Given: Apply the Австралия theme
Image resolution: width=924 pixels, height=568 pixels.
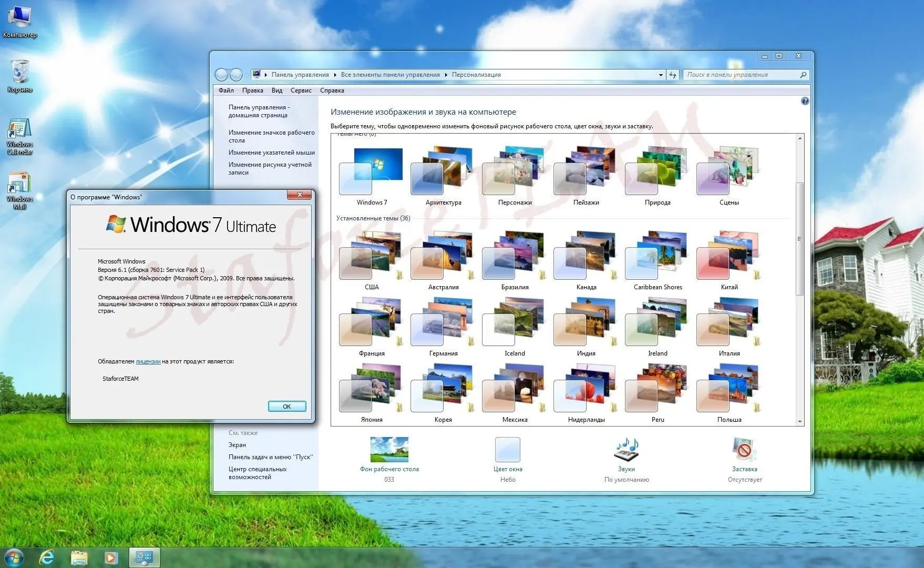Looking at the screenshot, I should click(443, 261).
